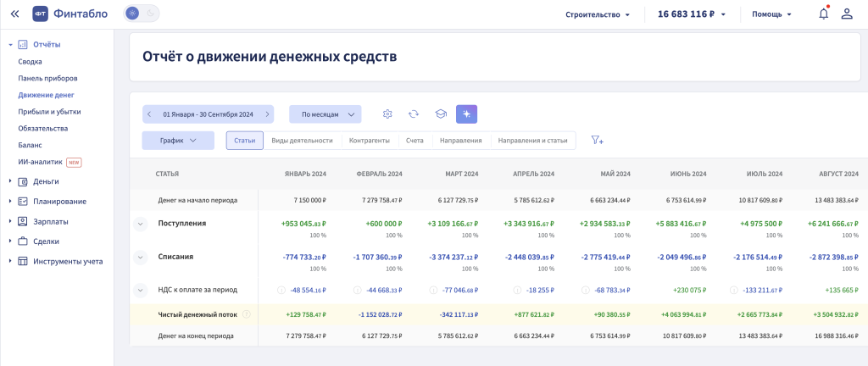
Task: Switch to Контрагенты tab
Action: point(370,141)
